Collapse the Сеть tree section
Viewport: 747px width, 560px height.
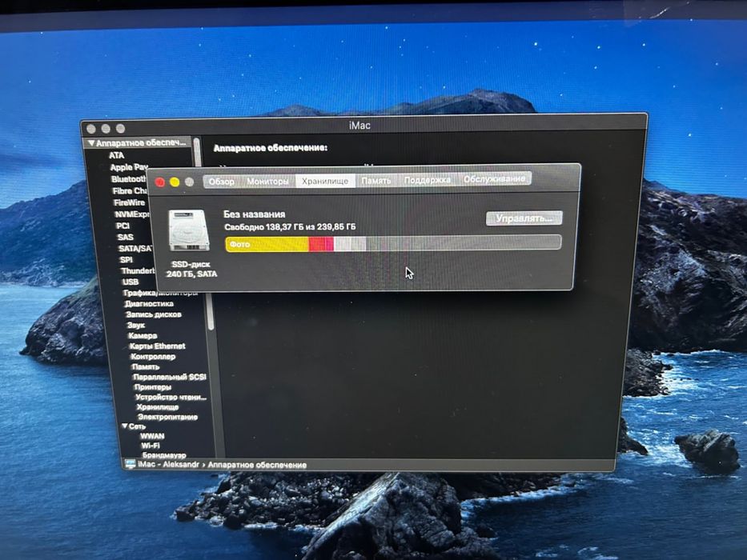pyautogui.click(x=125, y=426)
